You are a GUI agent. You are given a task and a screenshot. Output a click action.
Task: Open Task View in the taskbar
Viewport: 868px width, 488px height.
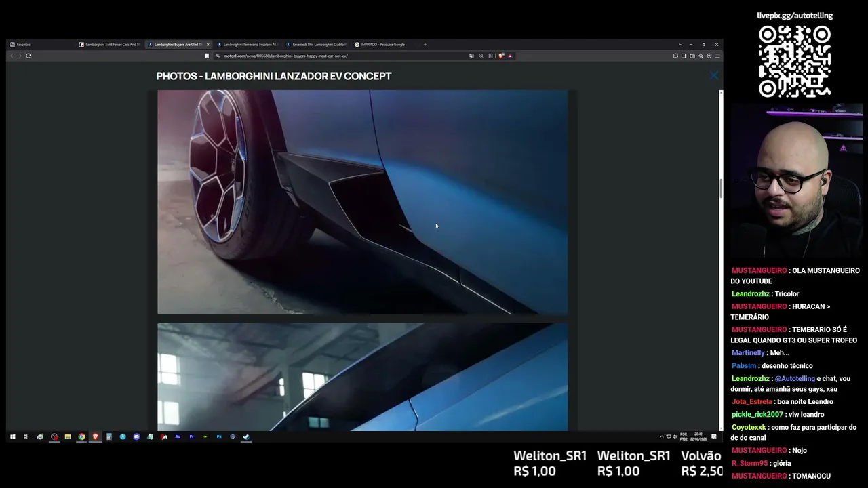point(26,437)
